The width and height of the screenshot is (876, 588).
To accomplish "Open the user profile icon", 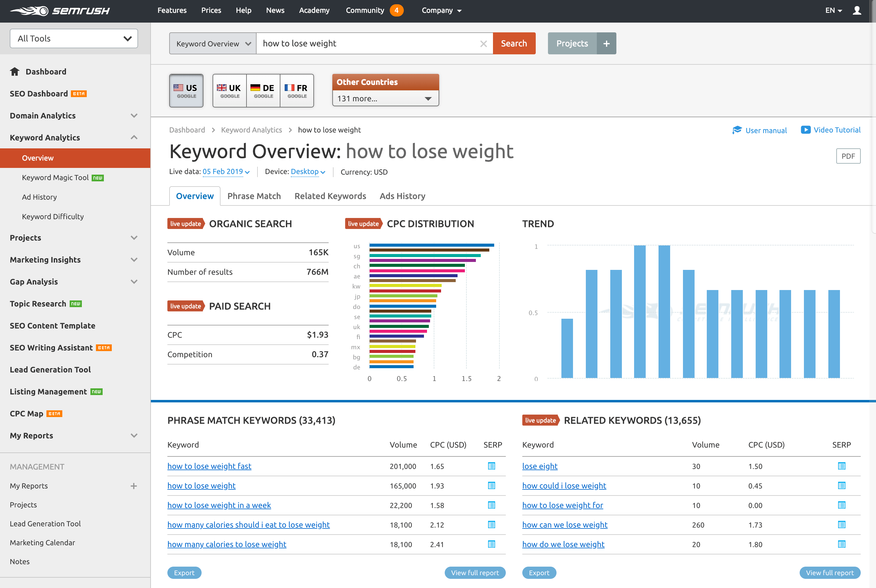I will (x=856, y=10).
